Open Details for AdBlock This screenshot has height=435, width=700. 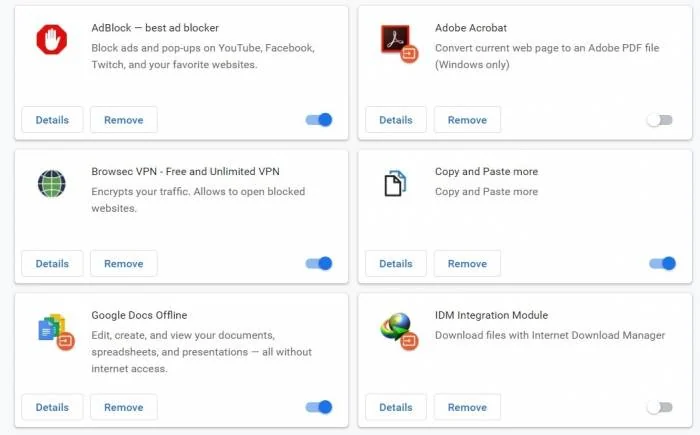pyautogui.click(x=52, y=120)
